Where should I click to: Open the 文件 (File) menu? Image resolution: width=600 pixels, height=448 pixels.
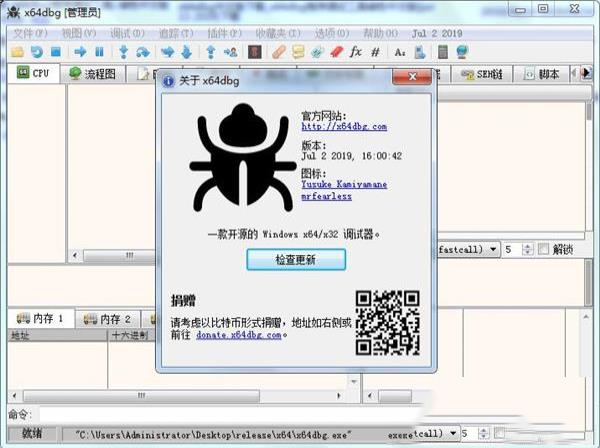click(x=31, y=34)
